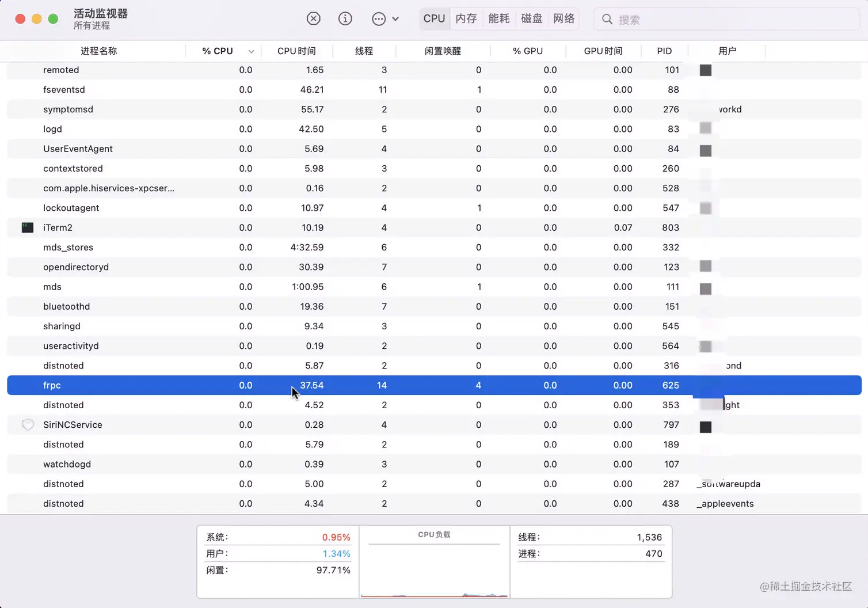Select distnoted row with PID 287
Image resolution: width=868 pixels, height=608 pixels.
click(x=434, y=484)
